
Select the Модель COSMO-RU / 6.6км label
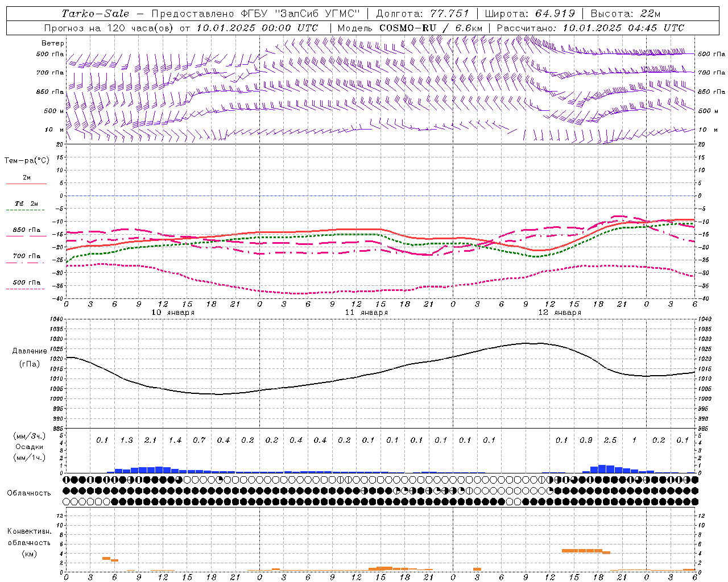[x=410, y=28]
